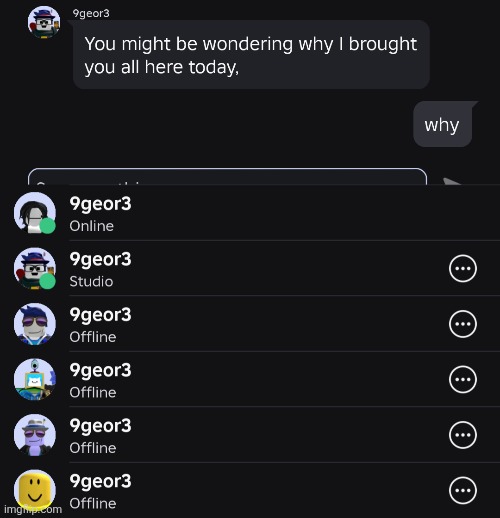
Task: Click the 'You might be wondering' message bubble
Action: [x=251, y=55]
